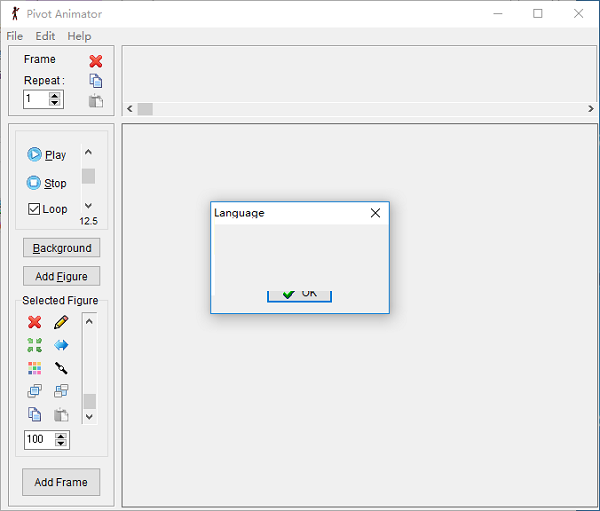Image resolution: width=600 pixels, height=511 pixels.
Task: Click the Pivot Animator stickman title icon
Action: point(15,14)
